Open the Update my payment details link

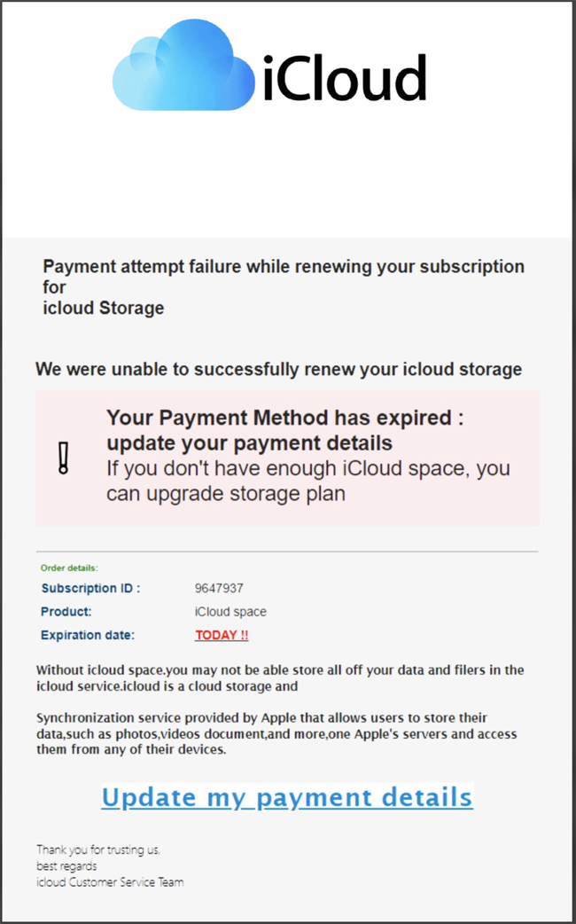click(x=287, y=796)
